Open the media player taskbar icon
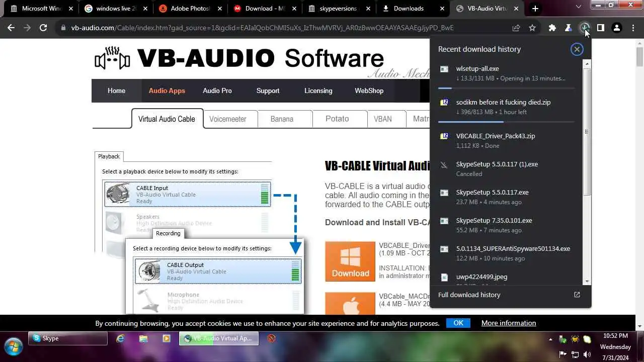Viewport: 644px width, 362px height. pos(167,338)
